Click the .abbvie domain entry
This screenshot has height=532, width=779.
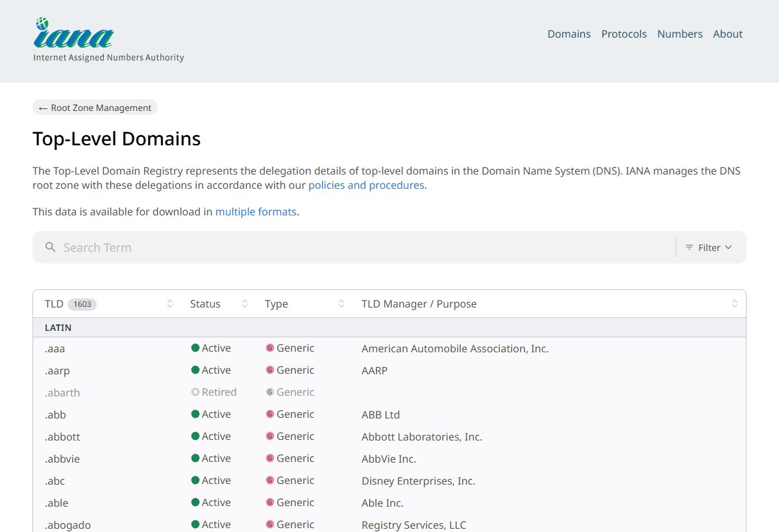tap(62, 459)
